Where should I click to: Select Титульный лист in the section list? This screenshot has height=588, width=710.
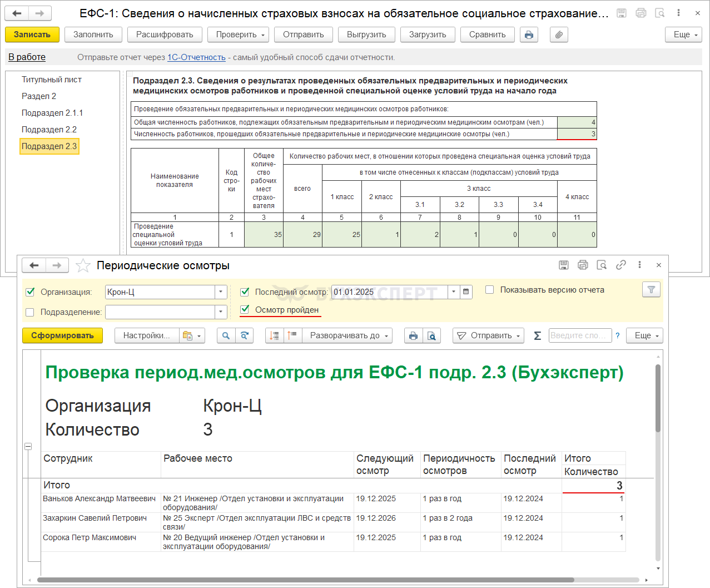pos(51,80)
